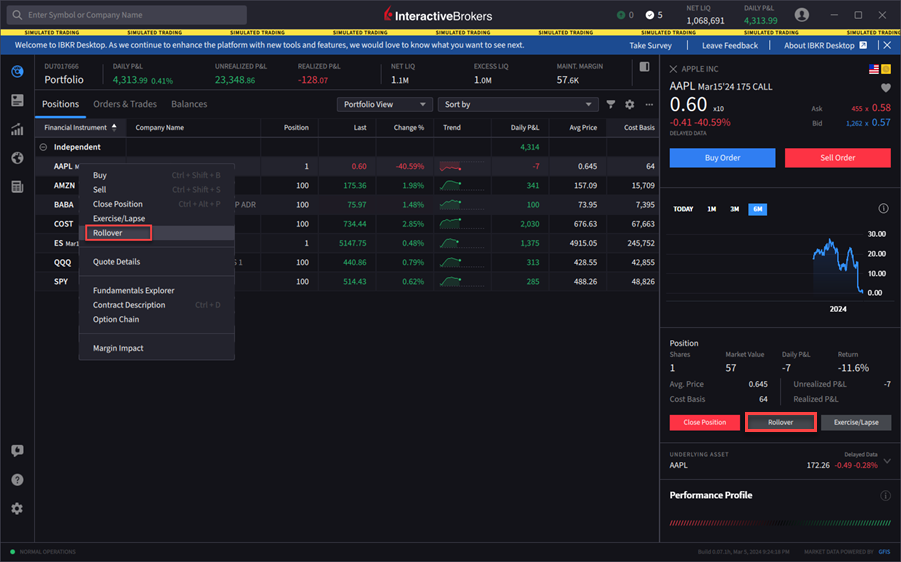Expand the Underlying Asset section chevron
Viewport: 901px width, 562px height.
887,461
